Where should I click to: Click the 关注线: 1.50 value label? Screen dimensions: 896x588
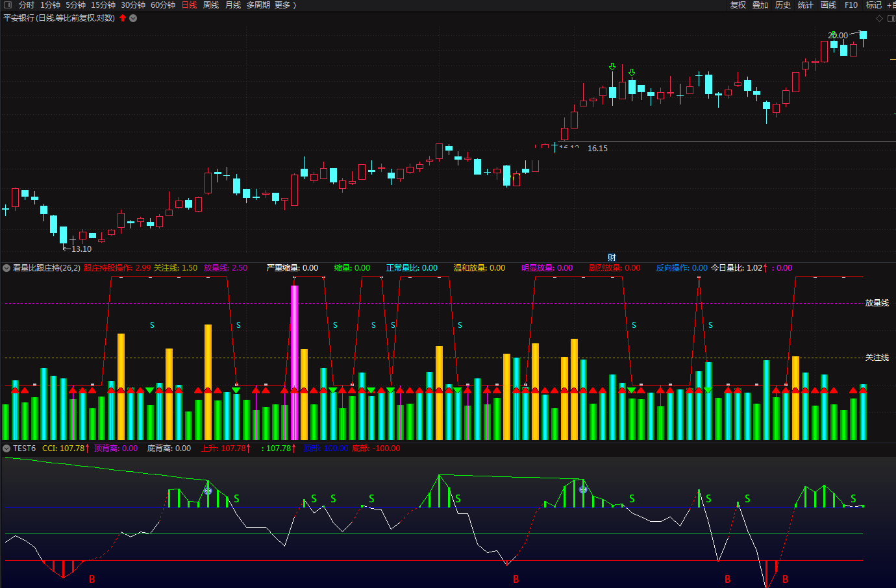[x=175, y=268]
